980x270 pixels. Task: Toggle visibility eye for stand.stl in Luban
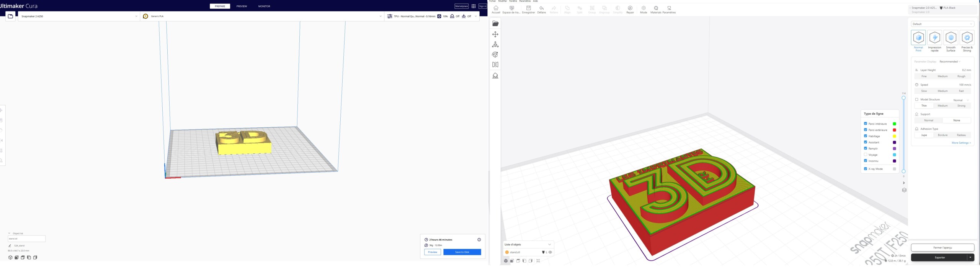(550, 252)
